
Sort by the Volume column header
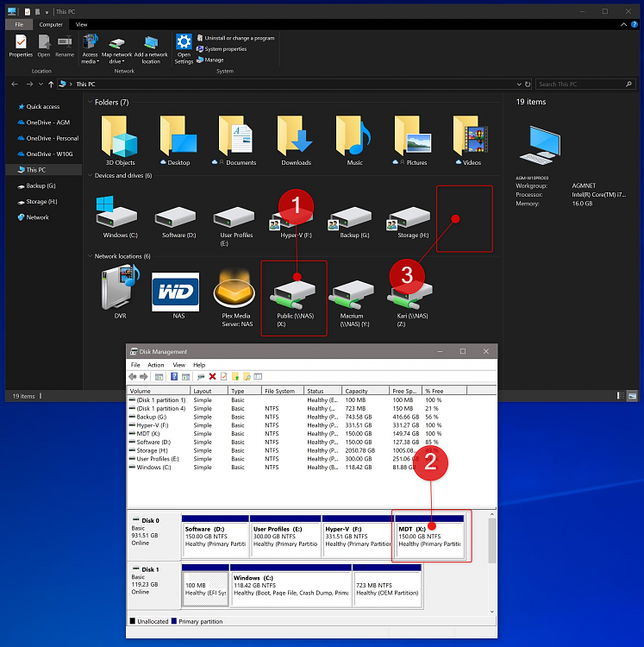[x=159, y=391]
